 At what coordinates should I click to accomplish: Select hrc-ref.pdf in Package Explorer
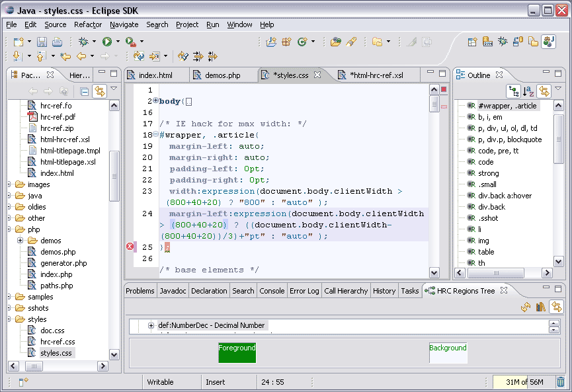tap(58, 117)
